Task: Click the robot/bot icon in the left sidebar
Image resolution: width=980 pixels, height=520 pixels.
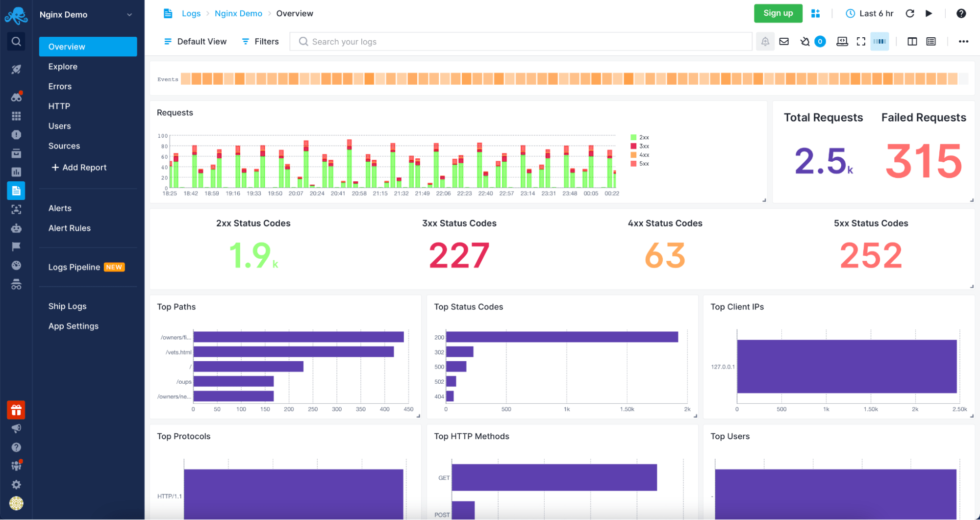Action: point(16,228)
